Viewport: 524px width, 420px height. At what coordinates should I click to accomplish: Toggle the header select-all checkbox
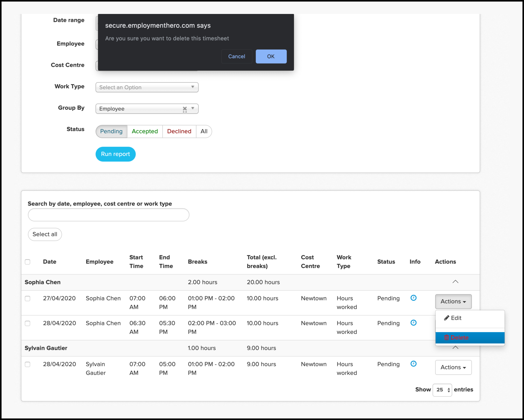pyautogui.click(x=27, y=262)
